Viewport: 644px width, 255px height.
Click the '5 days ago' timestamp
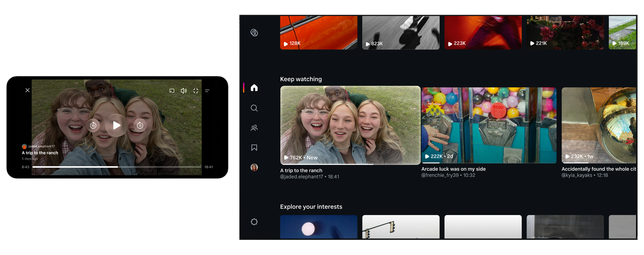30,159
